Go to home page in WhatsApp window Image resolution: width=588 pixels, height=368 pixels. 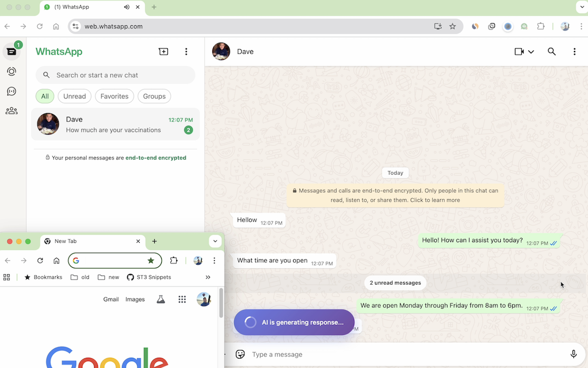click(x=56, y=26)
